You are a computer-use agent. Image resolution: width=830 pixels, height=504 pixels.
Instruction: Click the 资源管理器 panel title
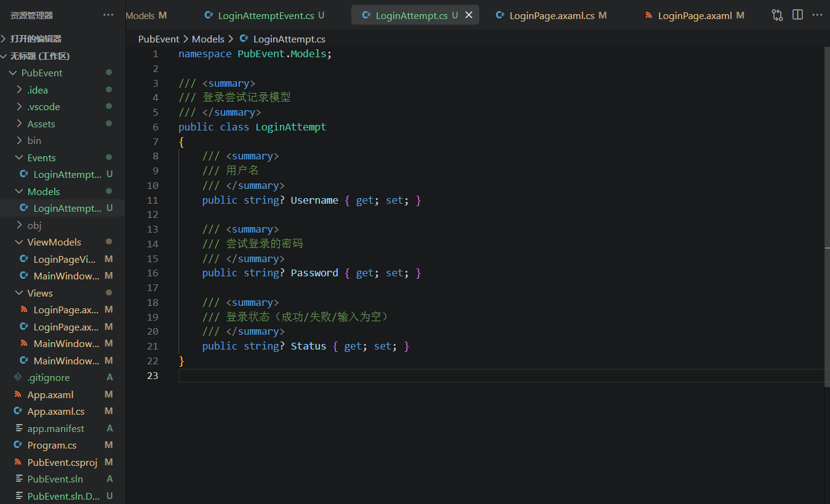[x=31, y=15]
